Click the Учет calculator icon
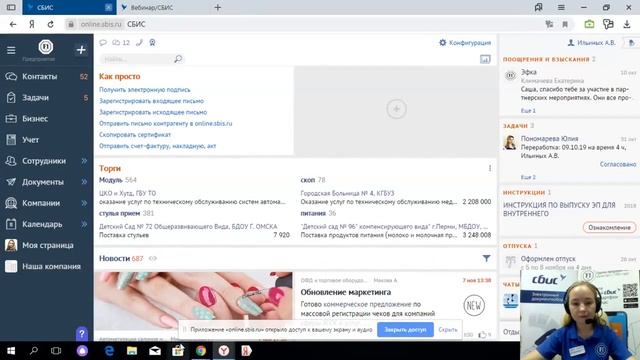The height and width of the screenshot is (360, 640). (x=11, y=140)
